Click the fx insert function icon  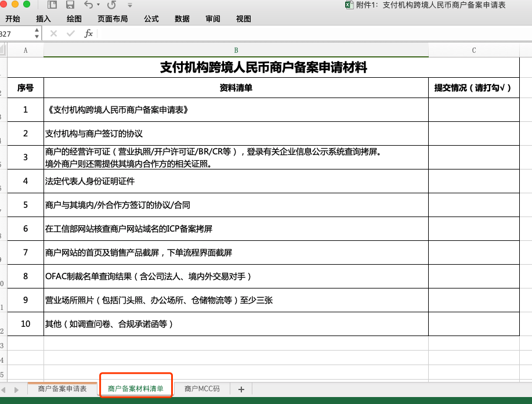click(89, 34)
